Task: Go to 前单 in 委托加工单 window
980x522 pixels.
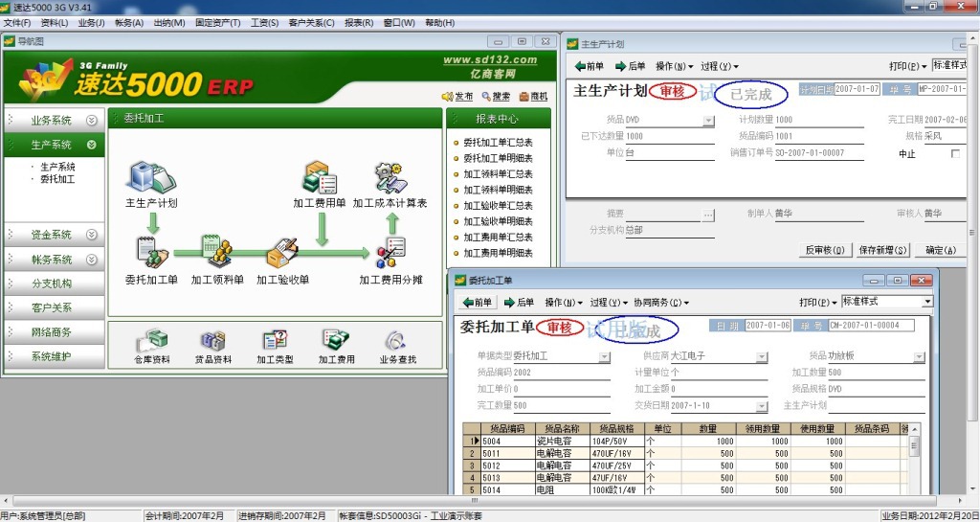Action: tap(478, 303)
